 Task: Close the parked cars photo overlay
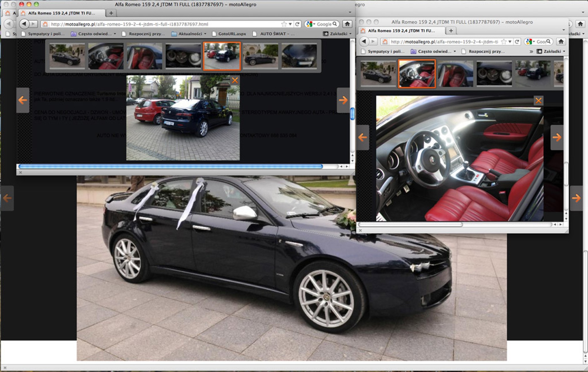235,80
